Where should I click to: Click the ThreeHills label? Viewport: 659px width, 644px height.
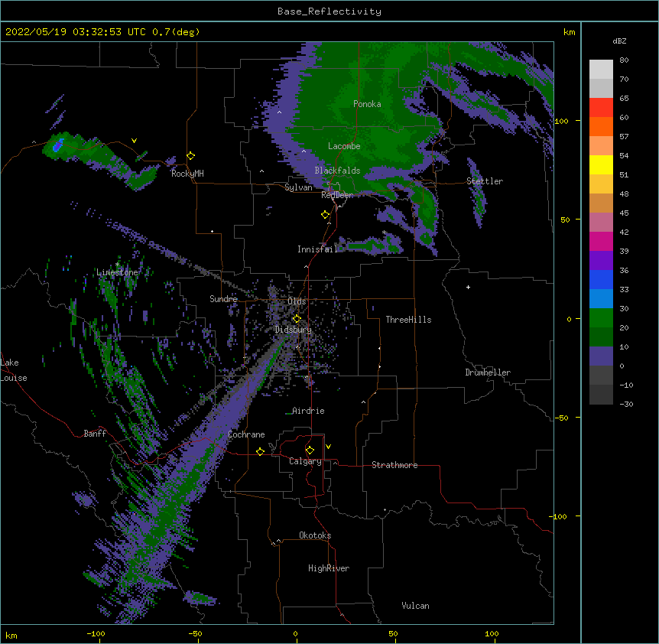click(x=408, y=320)
